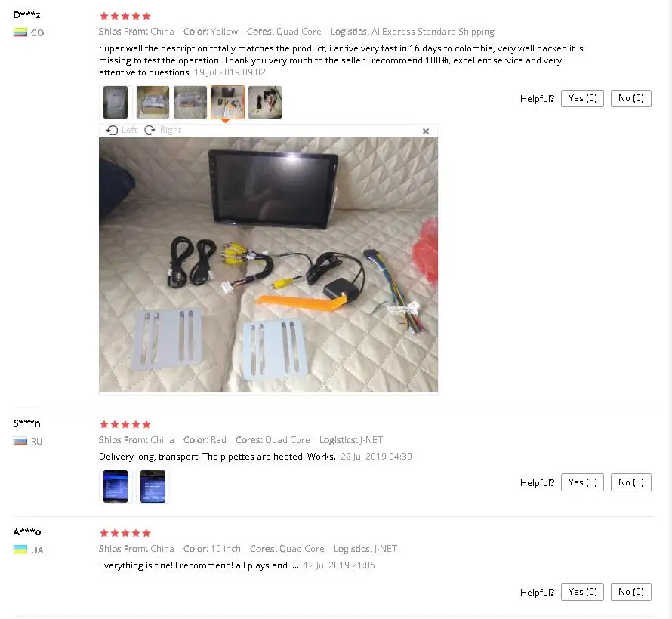
Task: Click the Russia flag icon
Action: pos(20,441)
